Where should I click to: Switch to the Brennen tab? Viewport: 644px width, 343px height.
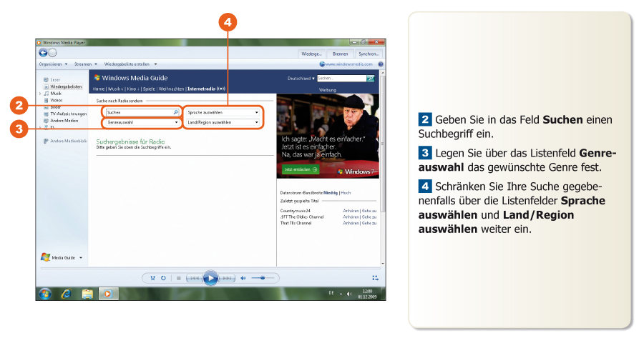pos(340,54)
